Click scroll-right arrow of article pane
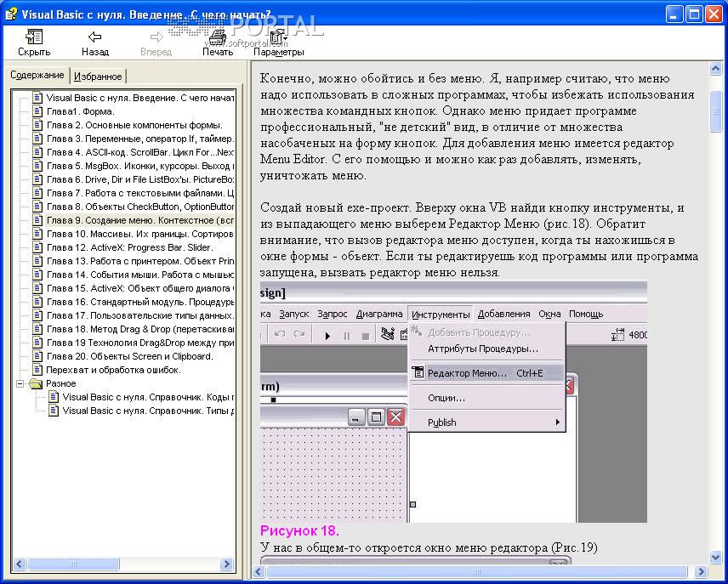This screenshot has height=584, width=728. click(x=701, y=571)
